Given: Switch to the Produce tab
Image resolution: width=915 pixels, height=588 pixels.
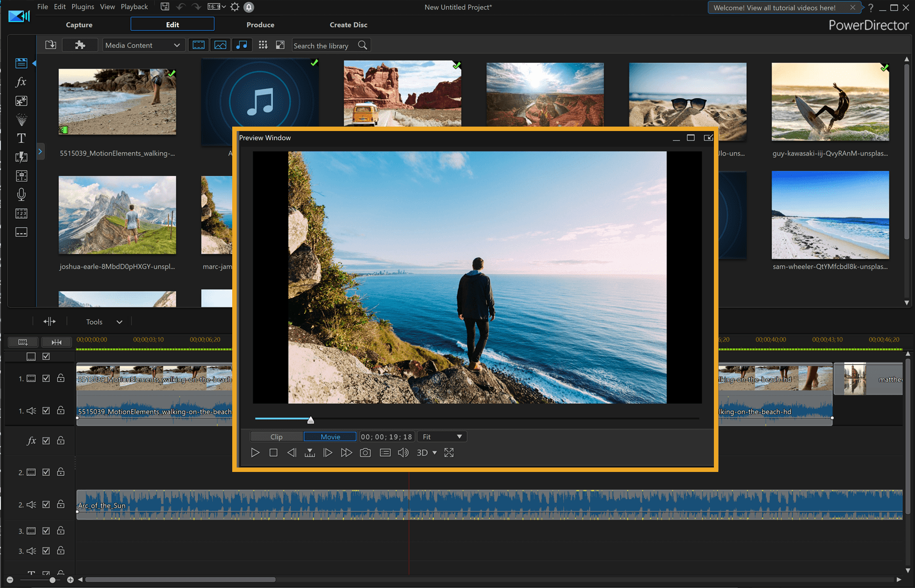Looking at the screenshot, I should click(x=260, y=24).
